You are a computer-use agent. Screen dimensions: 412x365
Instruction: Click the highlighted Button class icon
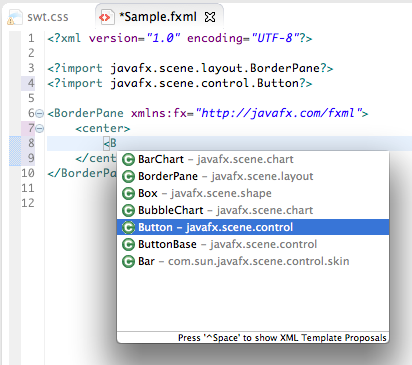coord(128,228)
